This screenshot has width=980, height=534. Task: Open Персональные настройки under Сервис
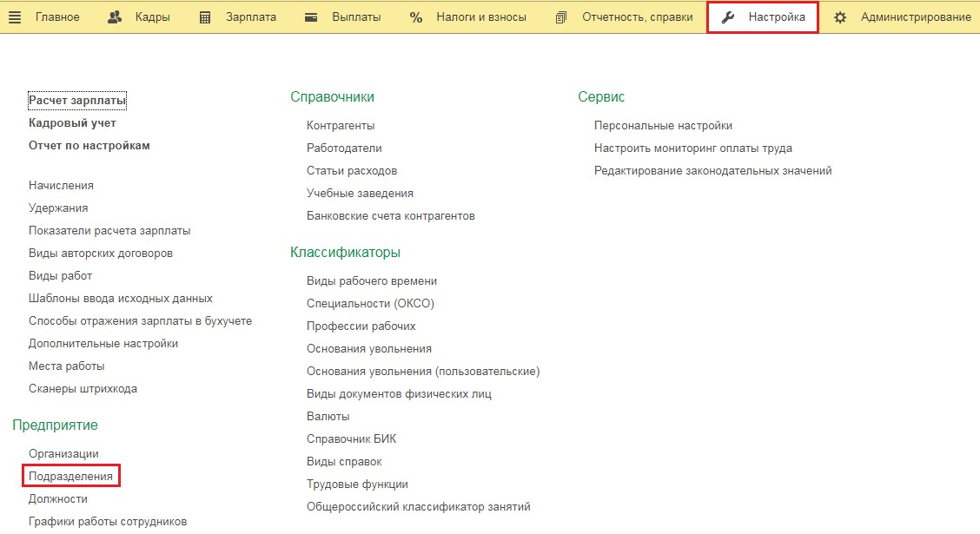click(x=663, y=126)
